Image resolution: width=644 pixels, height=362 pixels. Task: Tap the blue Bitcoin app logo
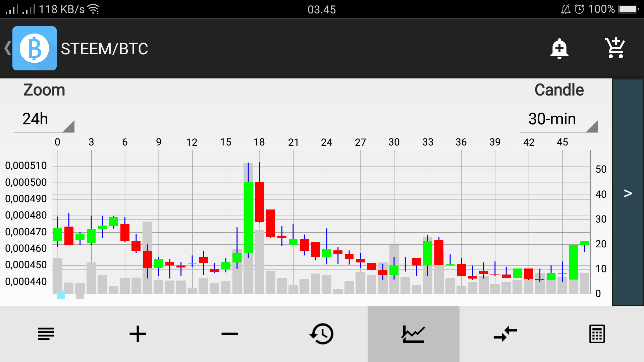pos(35,48)
